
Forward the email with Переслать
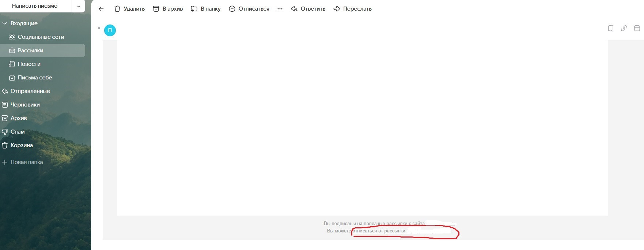352,9
